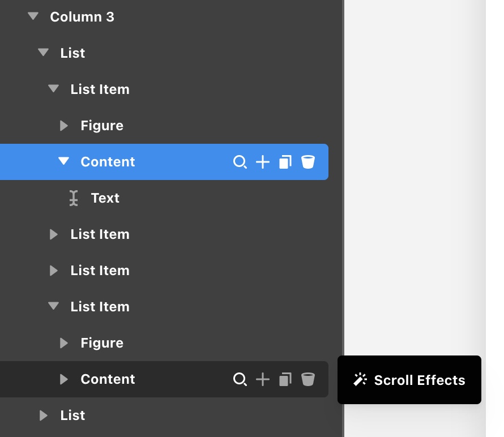Click the plus icon on selected Content row
The image size is (504, 437).
(263, 162)
